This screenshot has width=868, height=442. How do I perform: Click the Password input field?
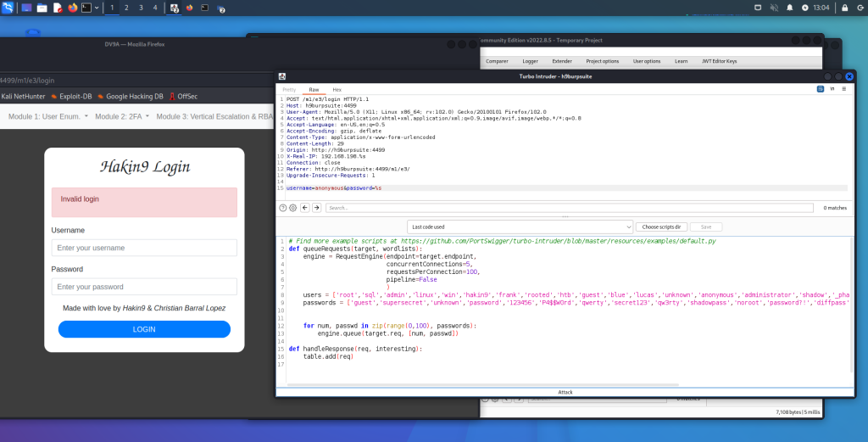[144, 287]
